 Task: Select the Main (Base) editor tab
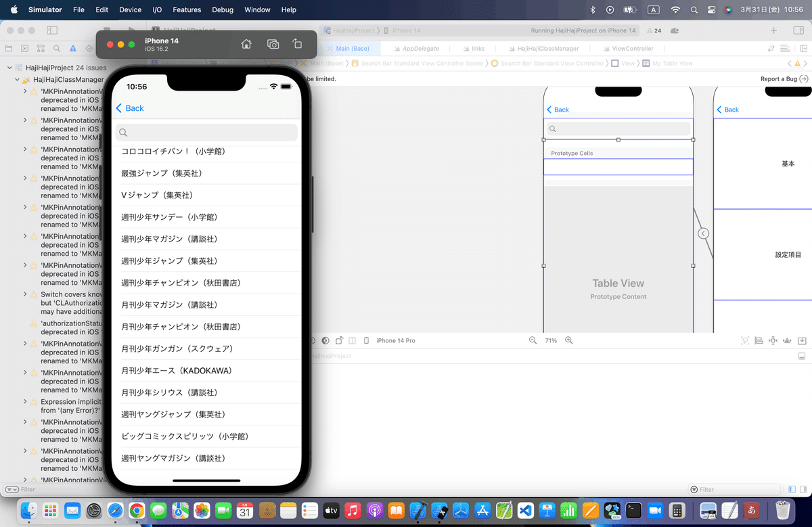(348, 49)
